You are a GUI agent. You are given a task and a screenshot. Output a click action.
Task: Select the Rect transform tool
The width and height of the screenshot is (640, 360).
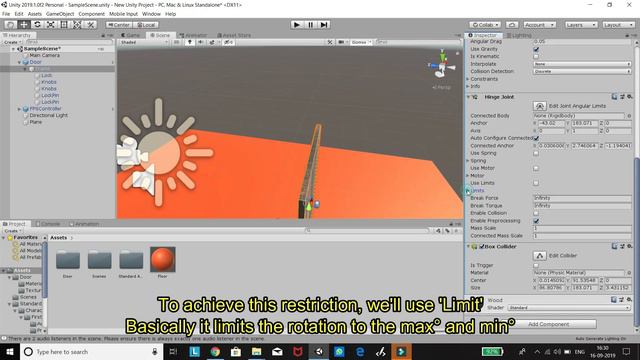pos(64,24)
